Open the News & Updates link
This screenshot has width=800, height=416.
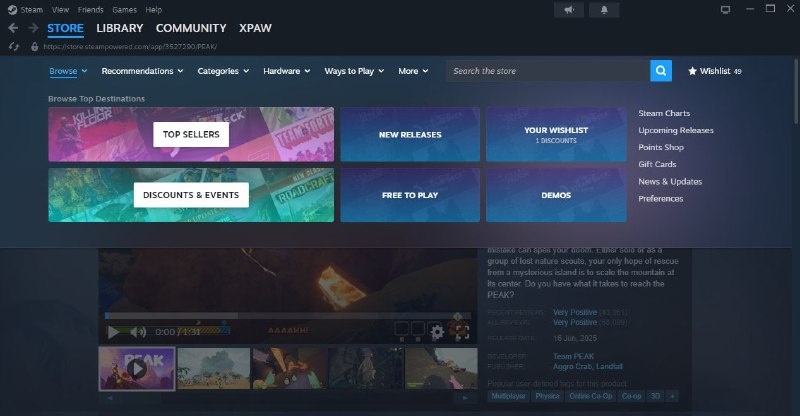pyautogui.click(x=670, y=181)
